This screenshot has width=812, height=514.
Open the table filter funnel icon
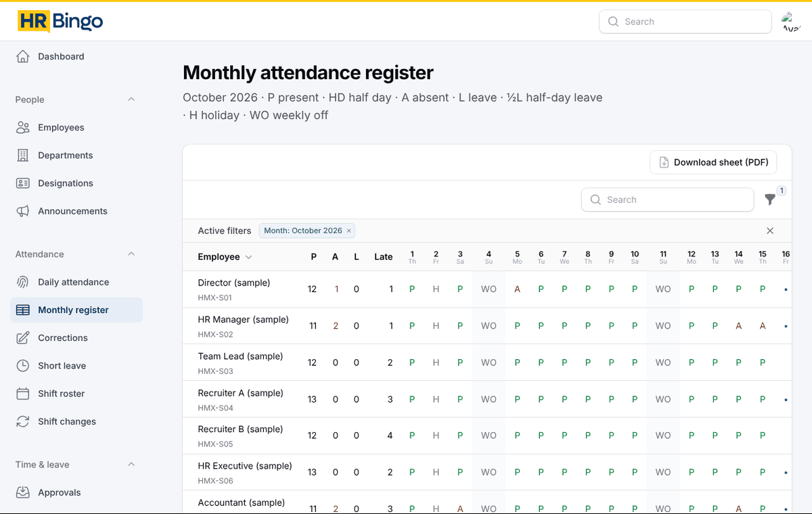pyautogui.click(x=770, y=200)
